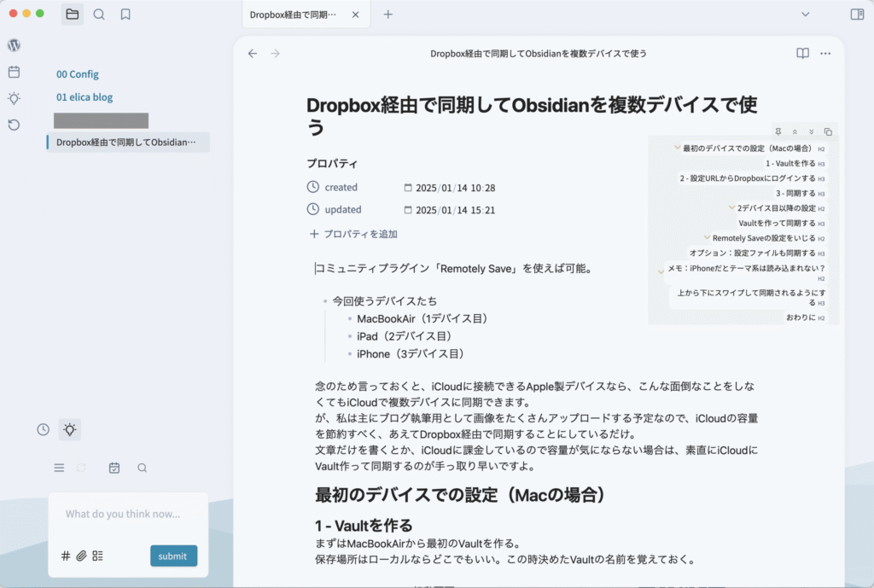
Task: Open the memo hamburger menu
Action: click(59, 469)
